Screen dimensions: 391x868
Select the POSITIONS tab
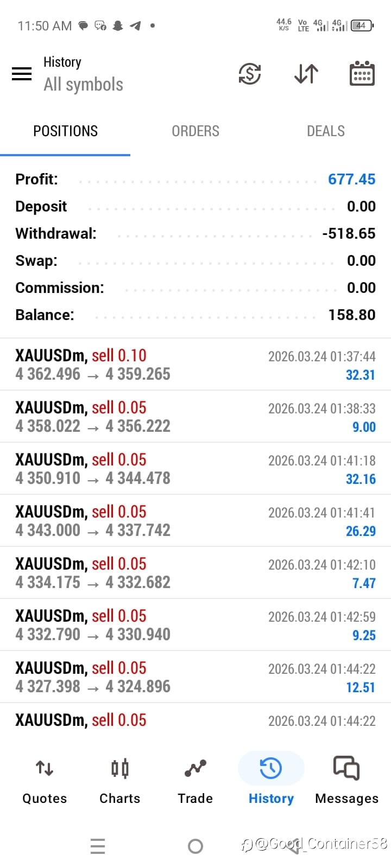tap(65, 131)
